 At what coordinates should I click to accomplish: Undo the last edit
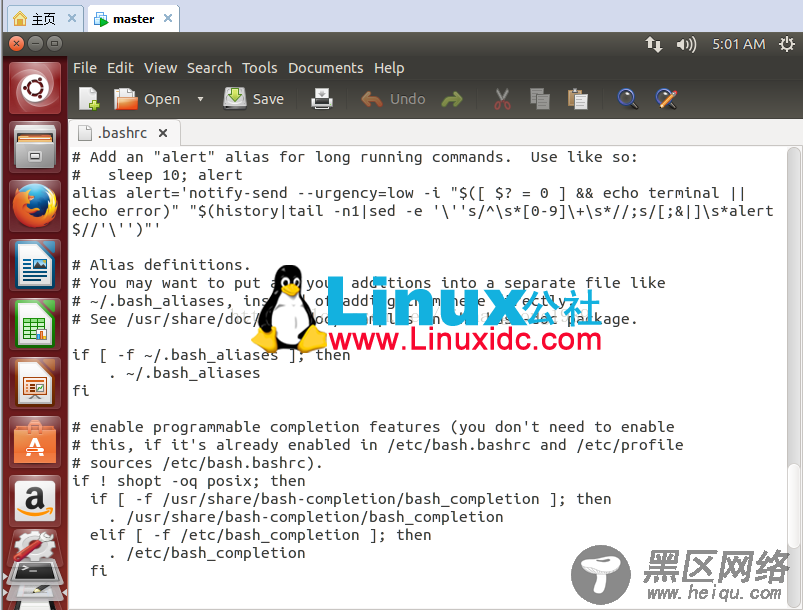393,99
